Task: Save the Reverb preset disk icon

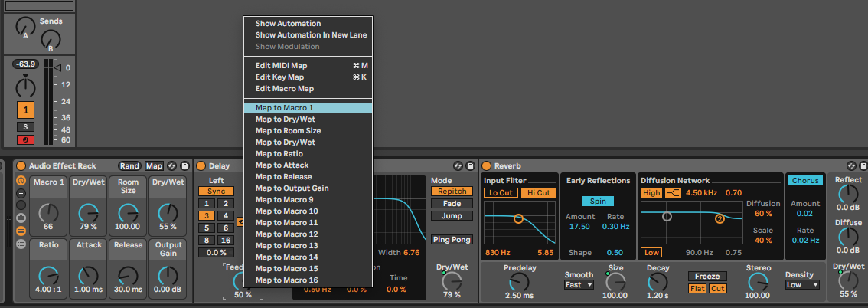Action: tap(863, 165)
